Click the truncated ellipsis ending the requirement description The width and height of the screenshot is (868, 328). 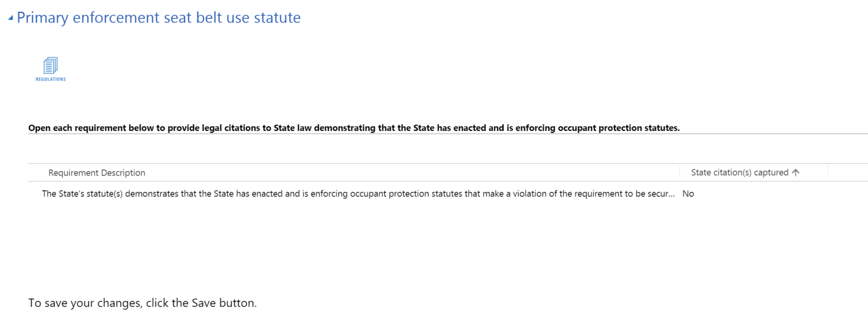click(x=670, y=193)
